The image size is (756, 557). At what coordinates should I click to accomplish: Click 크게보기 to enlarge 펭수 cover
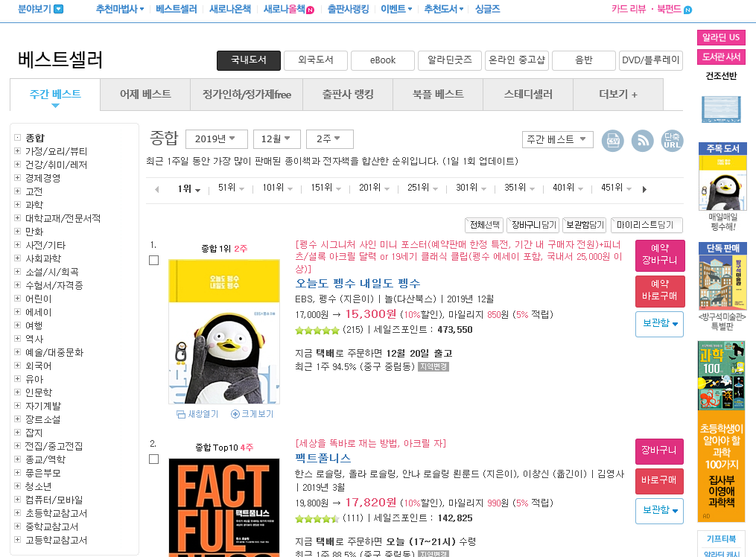pyautogui.click(x=252, y=414)
